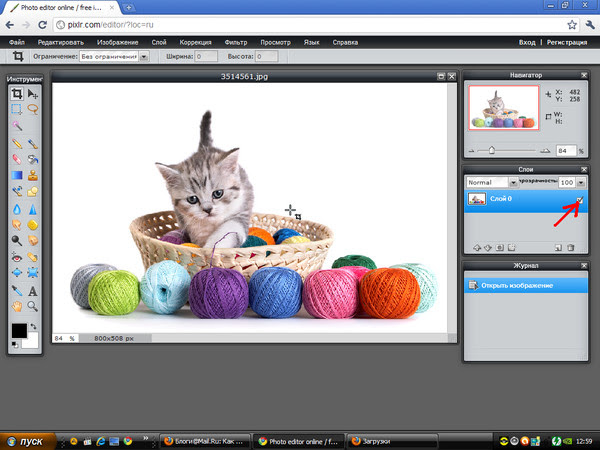This screenshot has height=450, width=600.
Task: Select the Color Replace tool
Action: [x=17, y=191]
